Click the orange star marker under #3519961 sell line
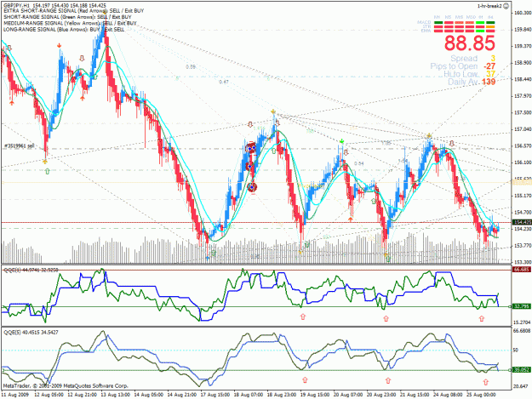Viewport: 532px width, 399px height. tap(45, 162)
